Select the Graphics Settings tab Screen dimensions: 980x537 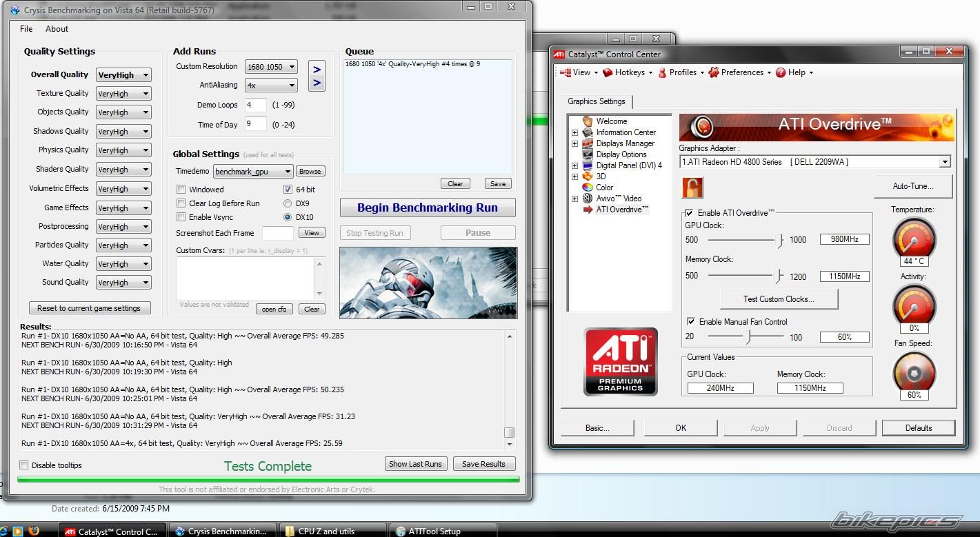(596, 101)
